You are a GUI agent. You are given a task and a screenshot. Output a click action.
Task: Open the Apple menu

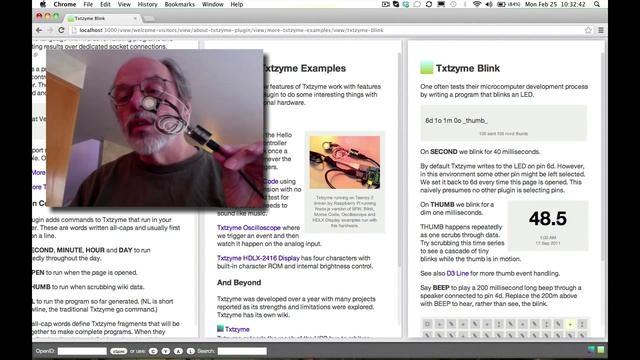(43, 4)
